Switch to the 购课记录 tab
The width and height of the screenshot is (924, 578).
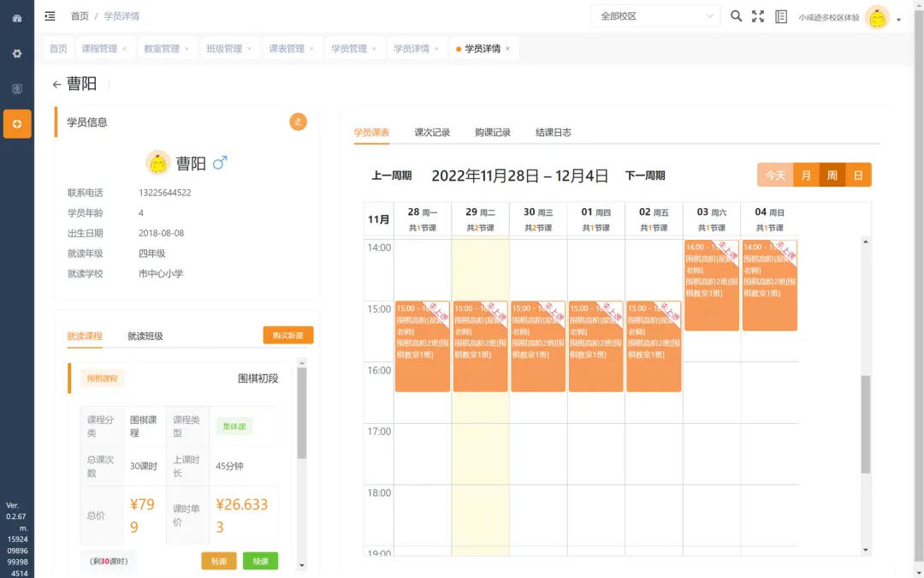coord(493,133)
